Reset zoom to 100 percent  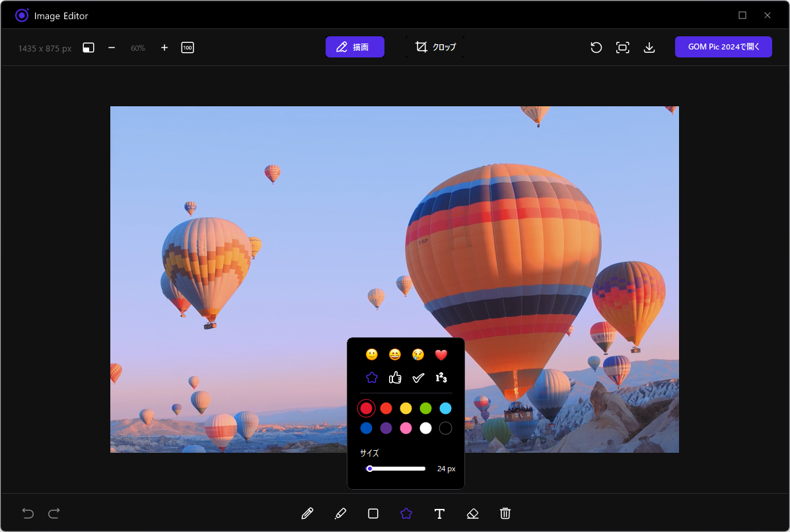point(188,48)
